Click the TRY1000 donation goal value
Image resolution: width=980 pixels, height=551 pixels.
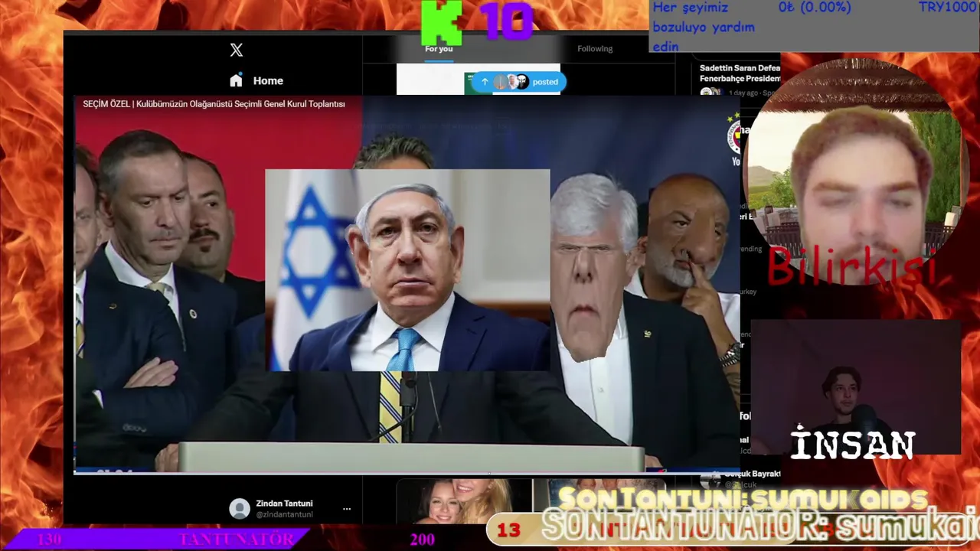(x=949, y=8)
